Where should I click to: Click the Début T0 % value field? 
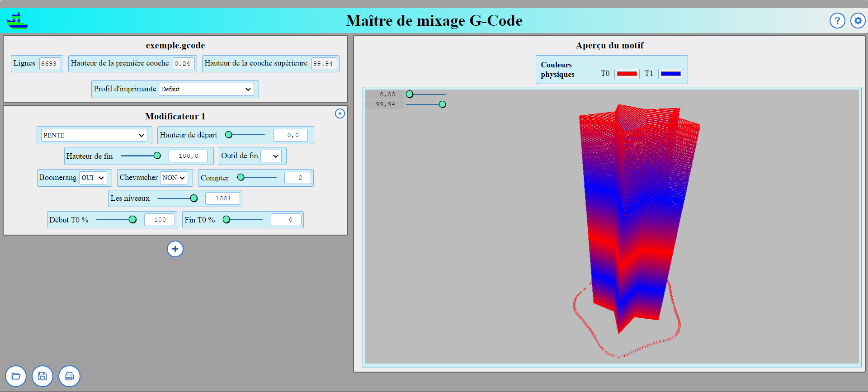pos(160,220)
